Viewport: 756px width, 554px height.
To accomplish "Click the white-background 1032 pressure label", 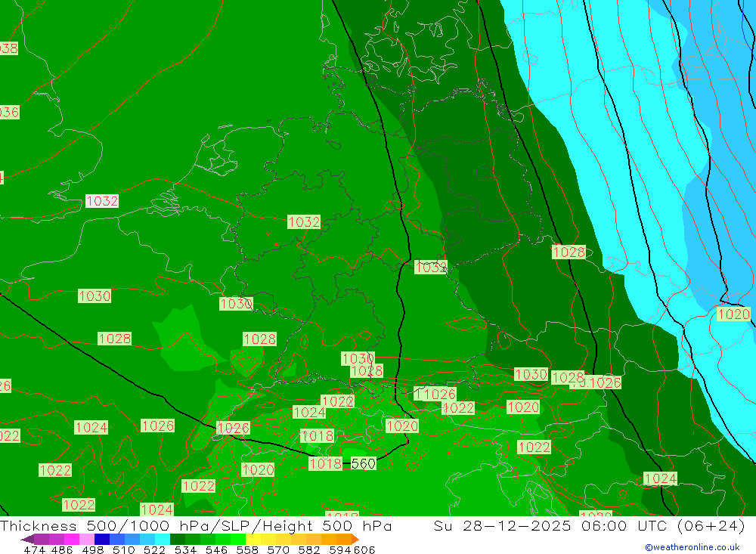I will click(102, 200).
